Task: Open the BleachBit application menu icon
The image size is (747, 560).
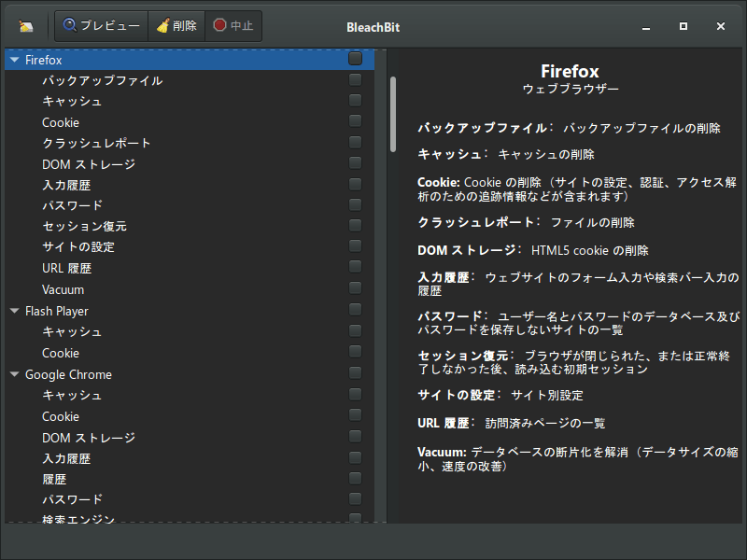Action: (26, 26)
